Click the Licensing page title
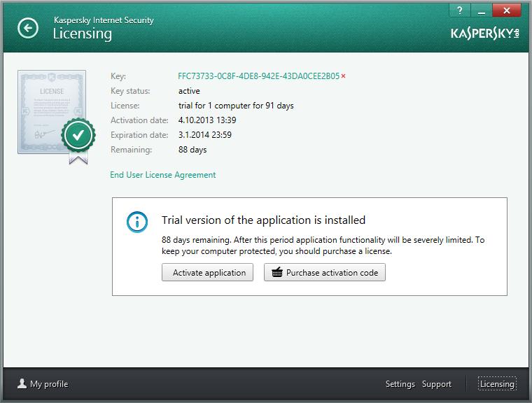This screenshot has height=403, width=532. [x=83, y=34]
